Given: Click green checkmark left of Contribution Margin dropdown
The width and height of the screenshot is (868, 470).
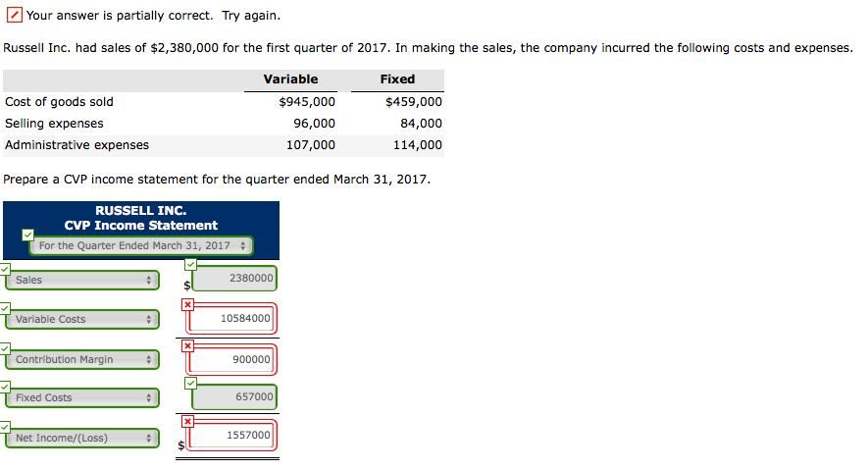Looking at the screenshot, I should (5, 349).
